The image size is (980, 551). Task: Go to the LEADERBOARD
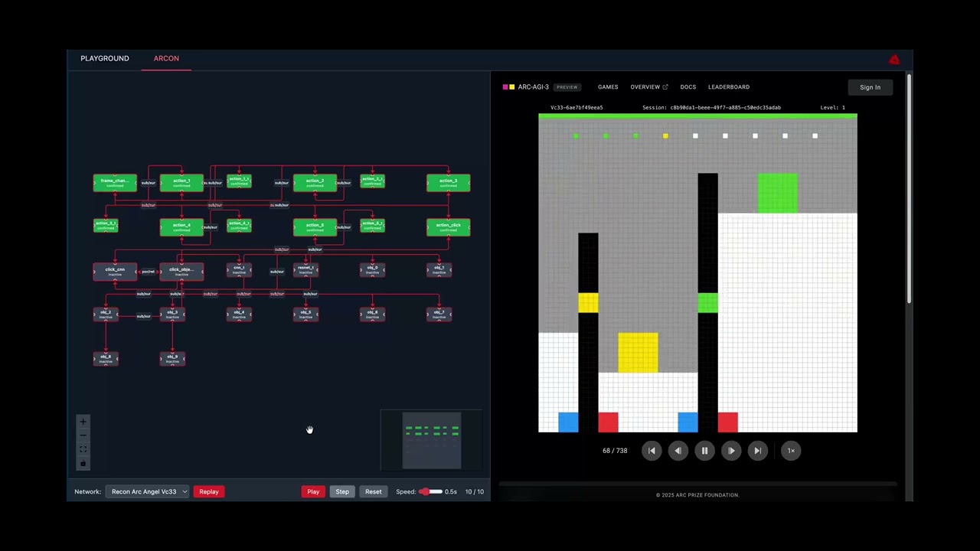[x=728, y=86]
